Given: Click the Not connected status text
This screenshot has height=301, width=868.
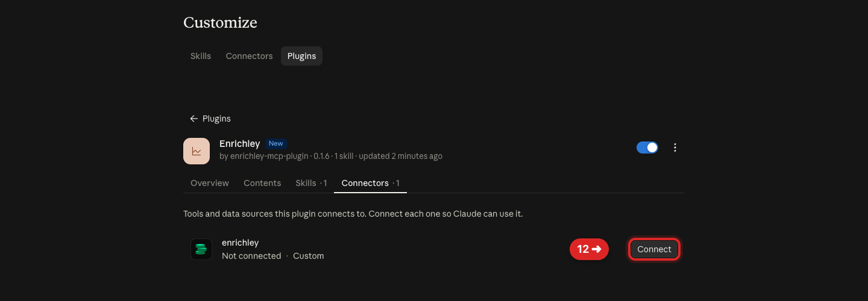Looking at the screenshot, I should 251,256.
